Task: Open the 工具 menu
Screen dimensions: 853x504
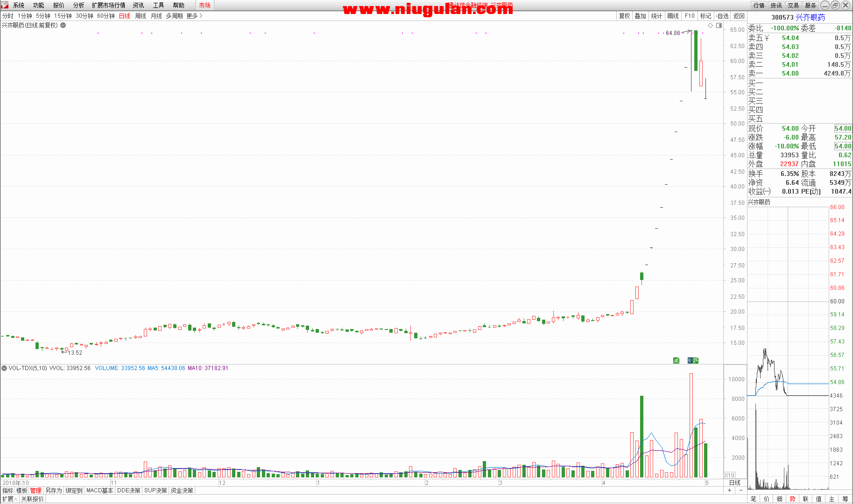Action: (159, 5)
